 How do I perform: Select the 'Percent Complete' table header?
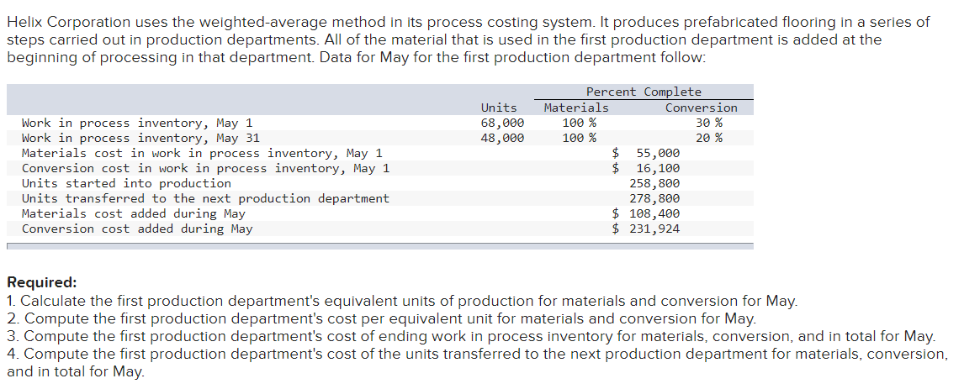[644, 92]
